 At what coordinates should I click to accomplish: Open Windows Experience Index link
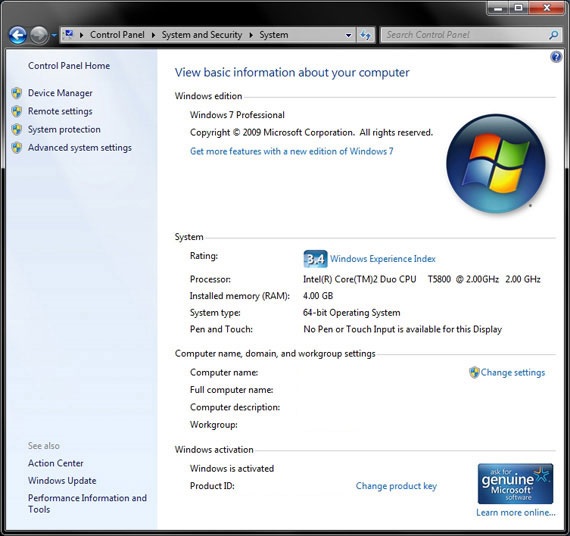382,259
